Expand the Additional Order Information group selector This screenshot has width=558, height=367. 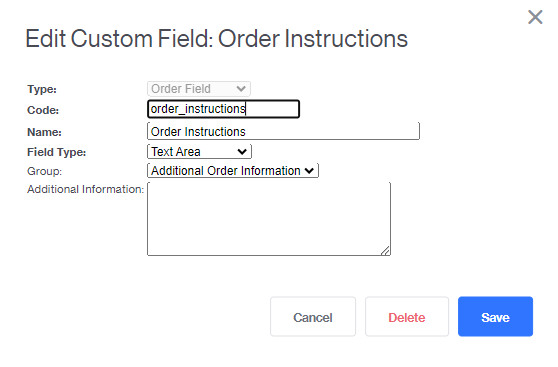pos(233,171)
